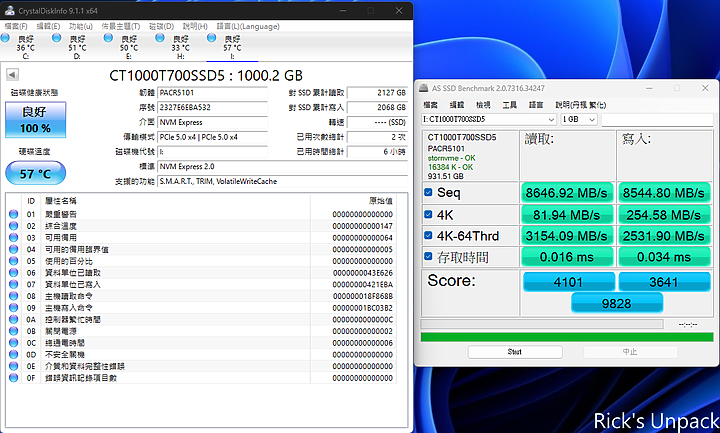Click the firmware field PACR5101
This screenshot has height=433, width=720.
point(213,93)
